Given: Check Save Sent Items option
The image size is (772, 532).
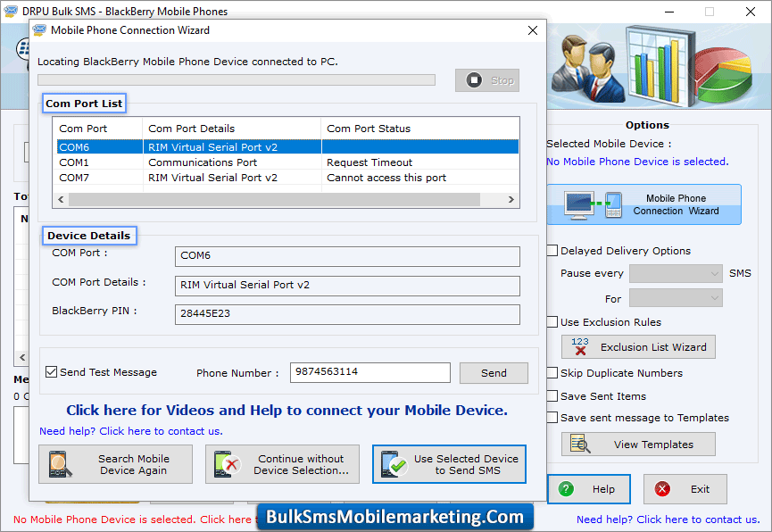Looking at the screenshot, I should point(552,396).
